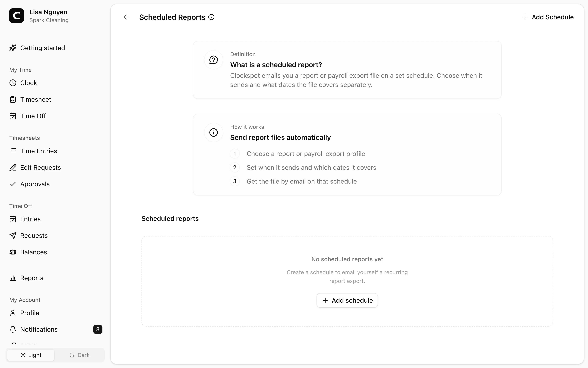Image resolution: width=588 pixels, height=368 pixels.
Task: Open Time Entries in sidebar
Action: point(39,151)
